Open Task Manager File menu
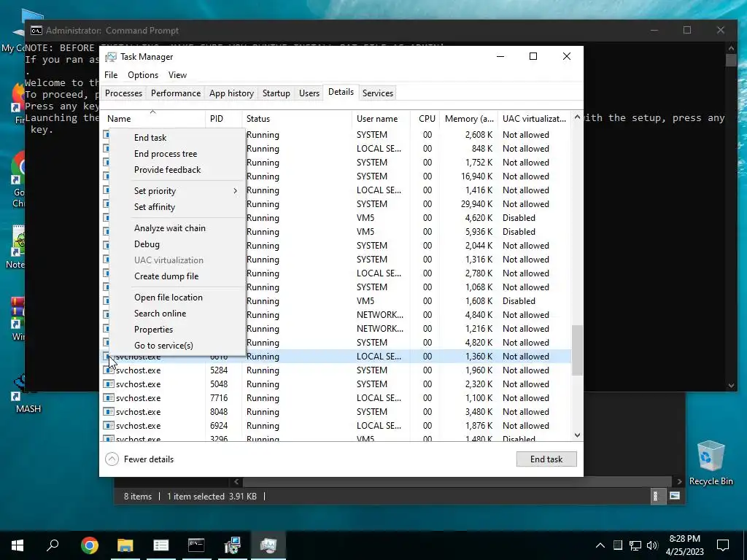 coord(111,75)
